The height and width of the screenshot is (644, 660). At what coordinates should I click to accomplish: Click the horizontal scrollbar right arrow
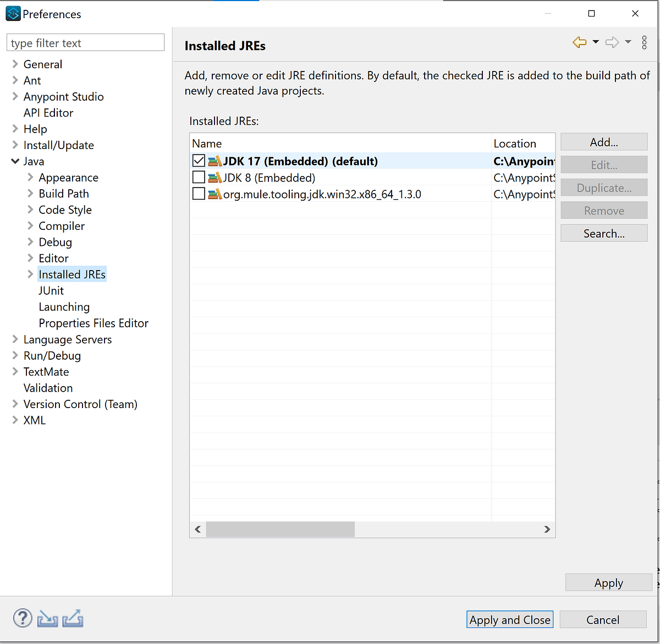coord(547,529)
